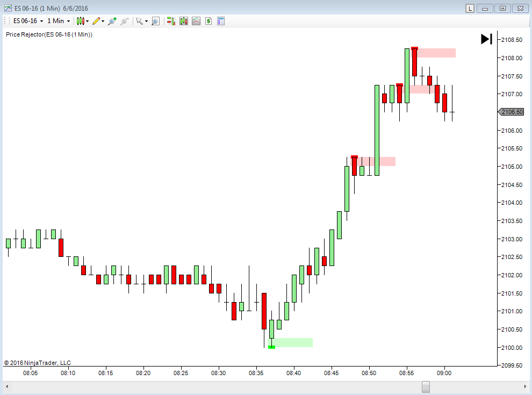Image resolution: width=532 pixels, height=395 pixels.
Task: Select the drawing tools pencil icon
Action: coord(96,21)
